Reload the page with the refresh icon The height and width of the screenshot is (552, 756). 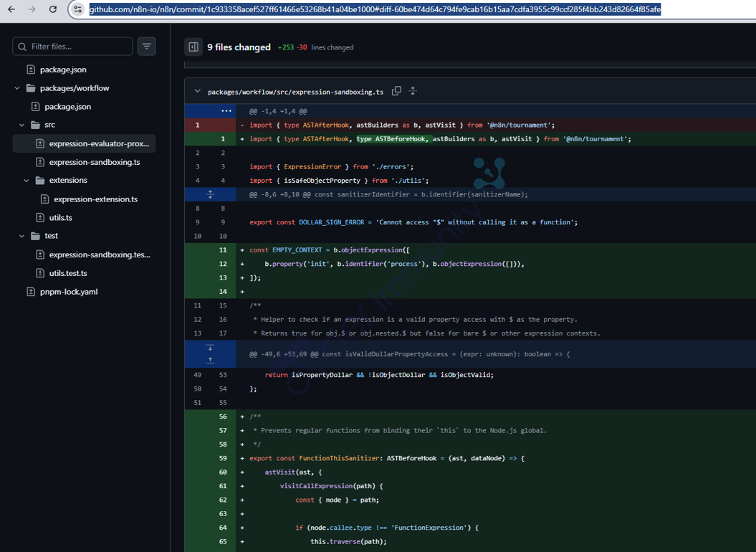pyautogui.click(x=53, y=9)
